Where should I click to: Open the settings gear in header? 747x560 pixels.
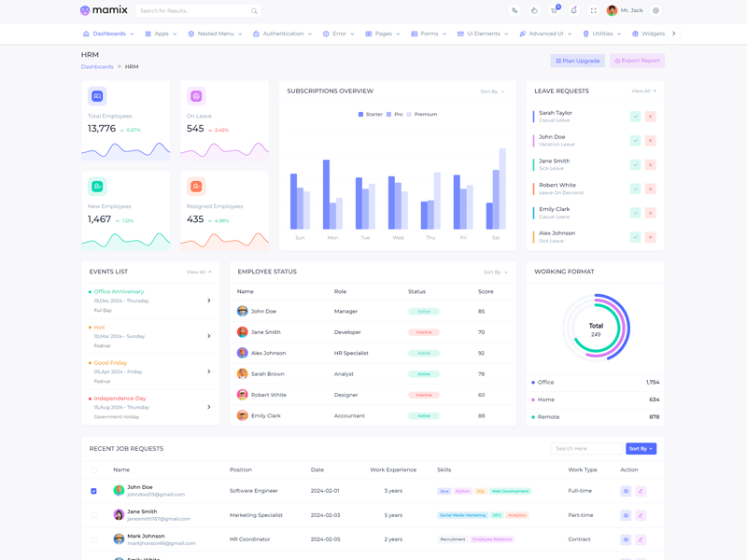[655, 11]
